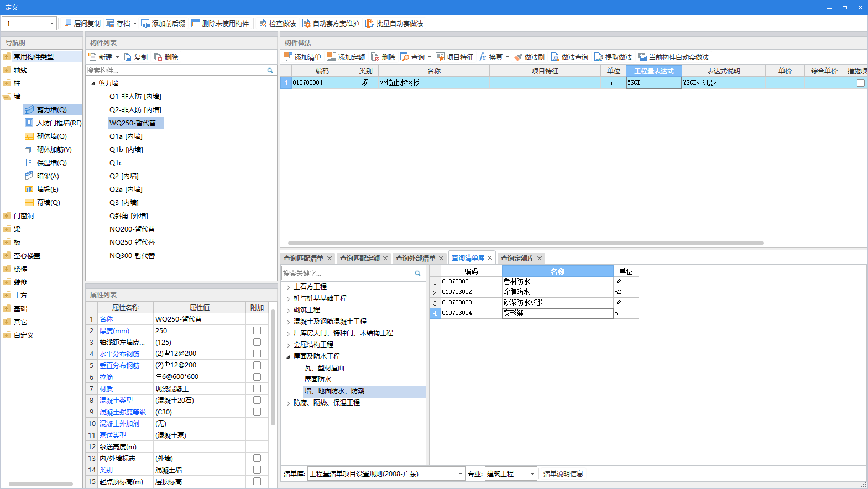Toggle 附加 checkbox for 混凝土类型
868x489 pixels.
(257, 400)
